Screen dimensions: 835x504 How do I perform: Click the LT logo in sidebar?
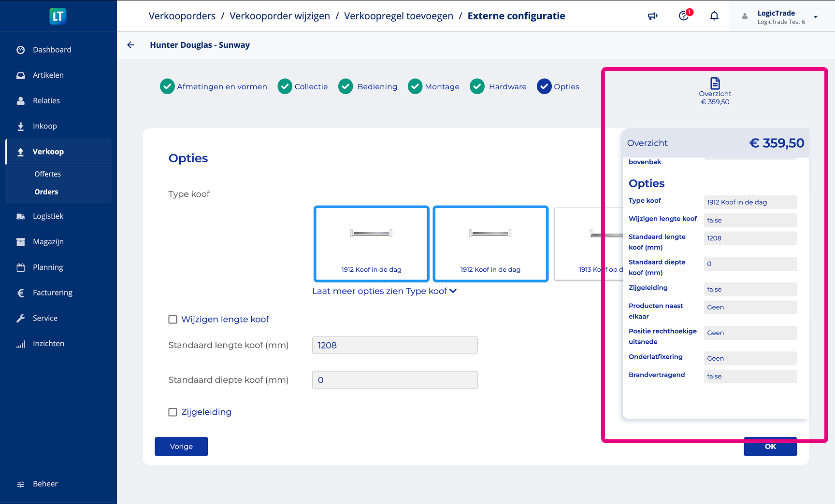click(x=58, y=16)
